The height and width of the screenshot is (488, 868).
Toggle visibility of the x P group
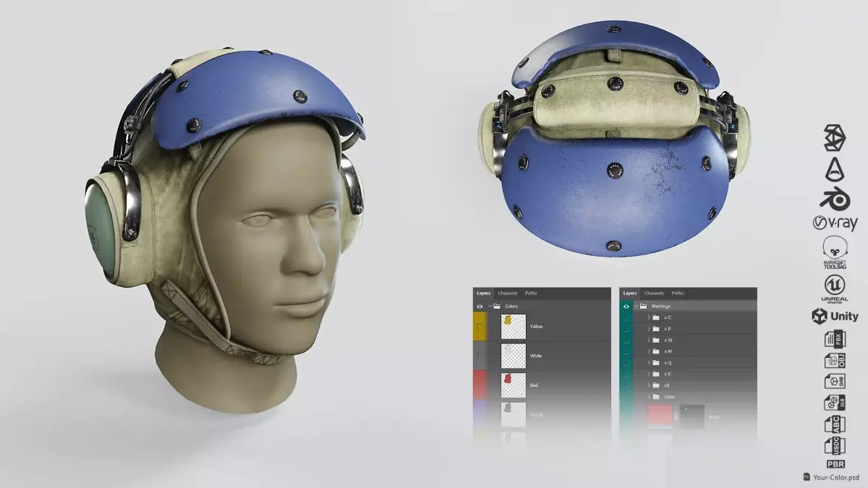coord(626,329)
